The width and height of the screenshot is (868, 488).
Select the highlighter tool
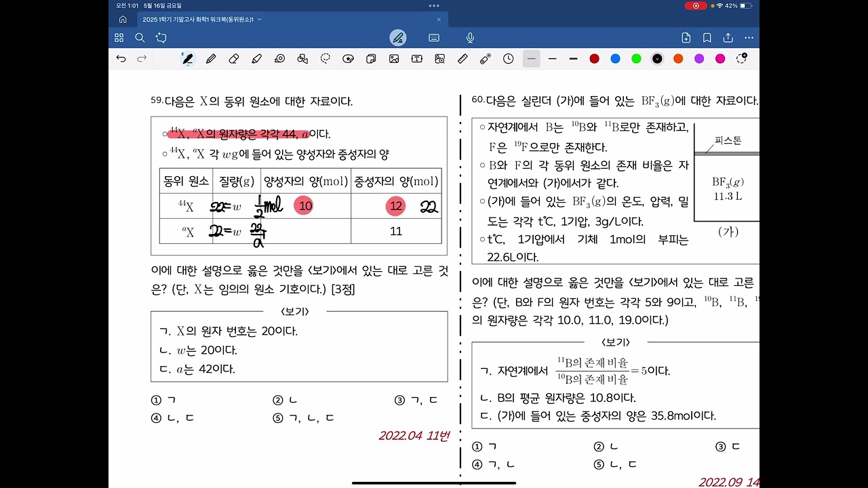[x=256, y=59]
